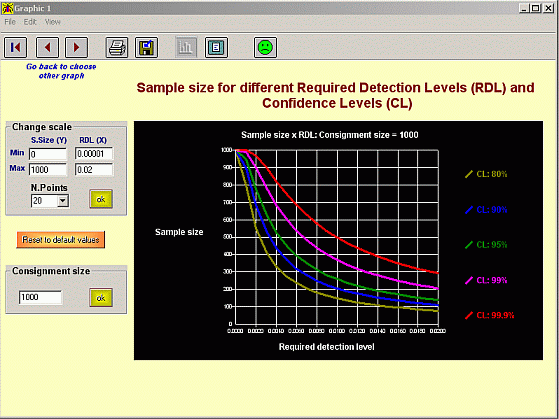The height and width of the screenshot is (419, 559).
Task: Save the graph with the floppy disk icon
Action: (147, 47)
